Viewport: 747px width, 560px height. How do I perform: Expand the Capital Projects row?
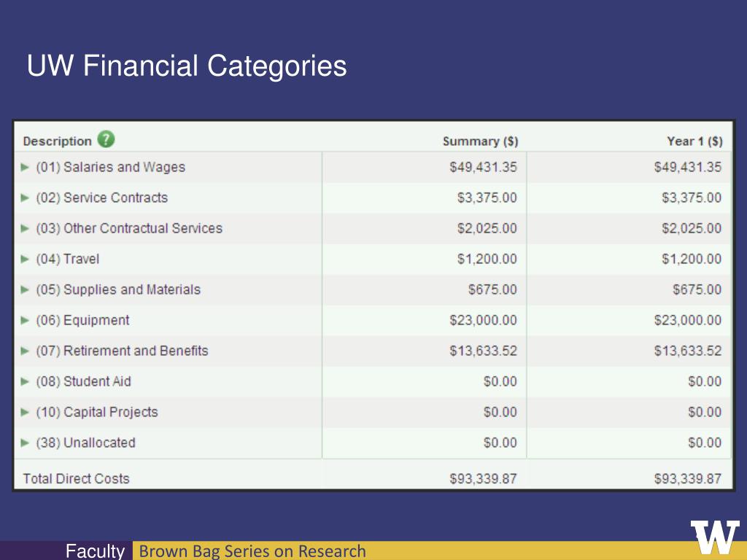(26, 413)
